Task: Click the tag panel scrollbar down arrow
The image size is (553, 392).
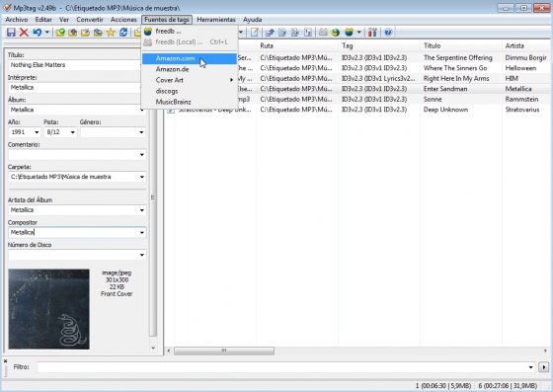Action: [x=153, y=349]
